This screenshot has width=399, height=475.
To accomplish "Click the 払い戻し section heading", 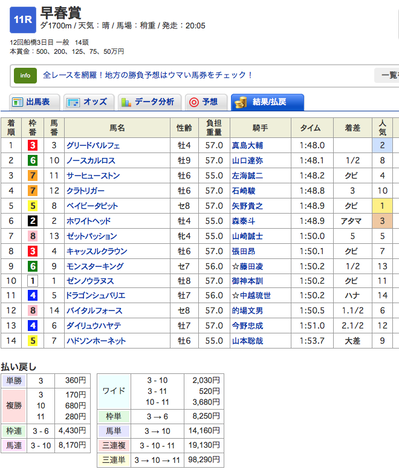I will (x=18, y=367).
